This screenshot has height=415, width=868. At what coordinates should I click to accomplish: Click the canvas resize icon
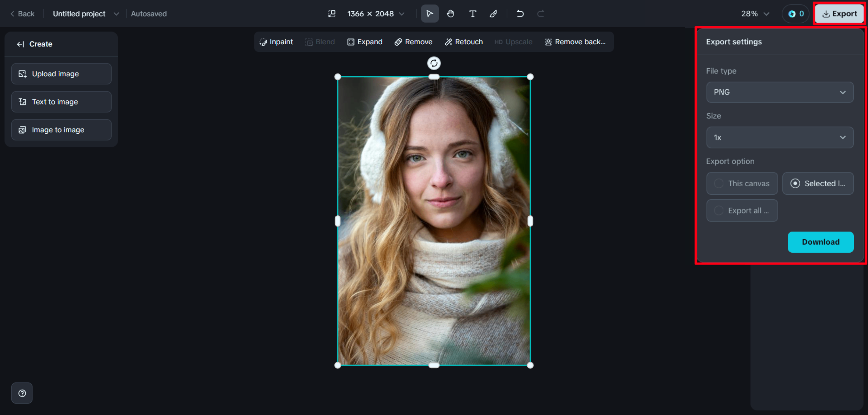332,14
